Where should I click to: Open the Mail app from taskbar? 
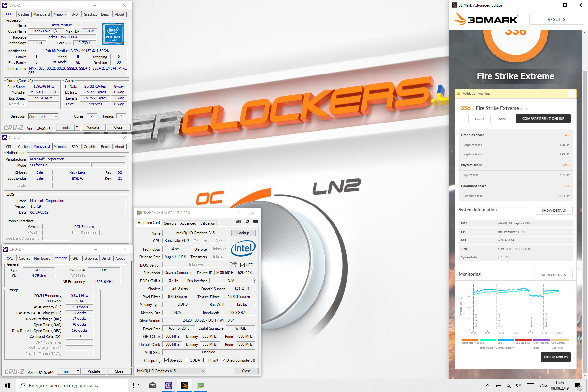152,385
